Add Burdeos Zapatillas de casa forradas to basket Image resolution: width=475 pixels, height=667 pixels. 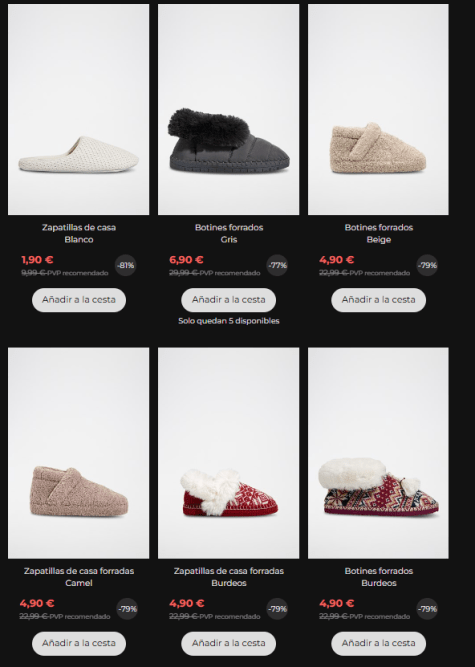pyautogui.click(x=228, y=643)
